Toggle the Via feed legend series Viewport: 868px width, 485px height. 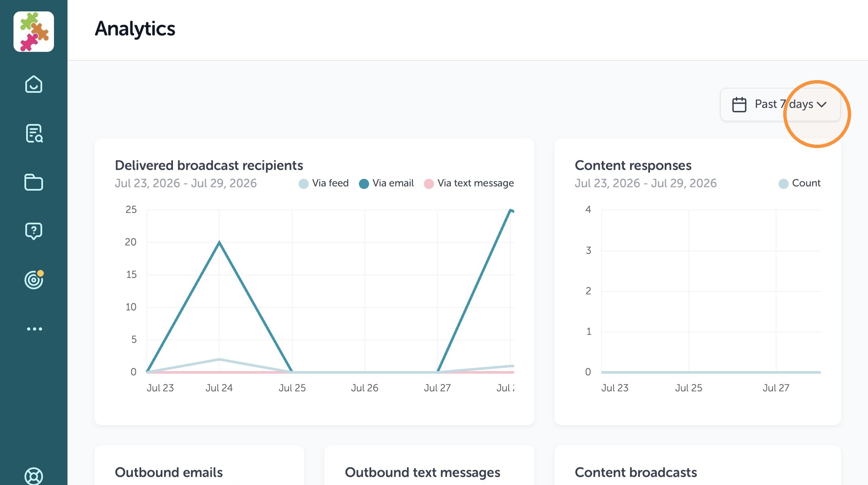(324, 183)
